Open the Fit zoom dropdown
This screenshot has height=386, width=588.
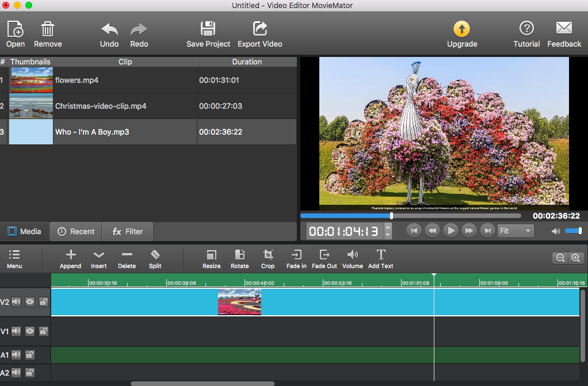click(x=516, y=231)
